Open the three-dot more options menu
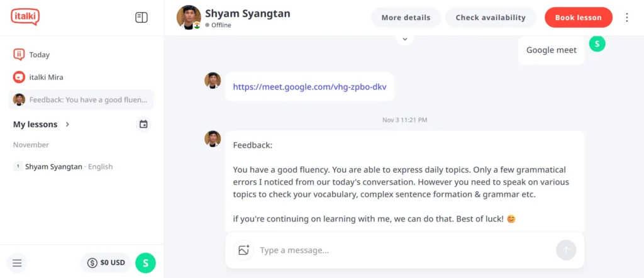The image size is (644, 278). tap(626, 18)
